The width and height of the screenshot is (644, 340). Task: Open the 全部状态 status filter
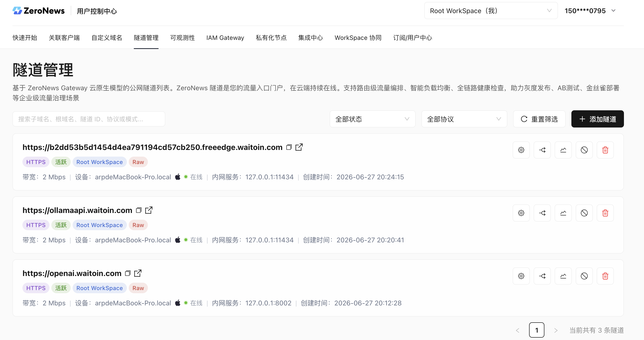coord(372,119)
